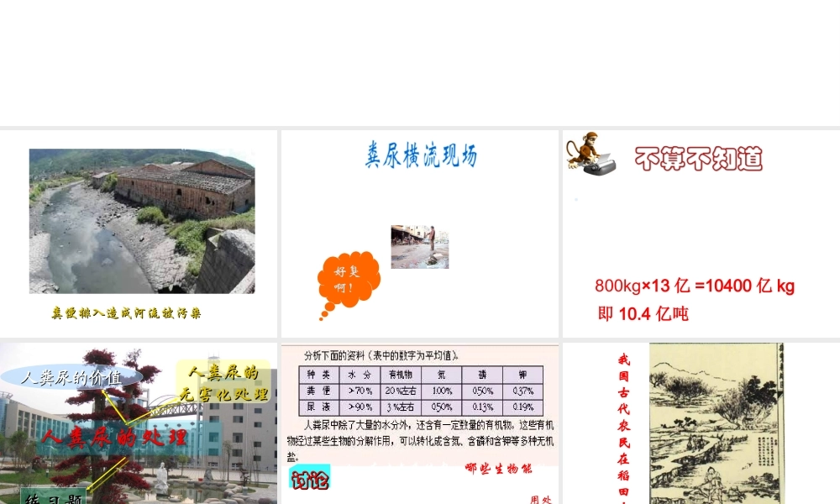840x504 pixels.
Task: Select the line 即 10.4 亿吨
Action: (643, 314)
